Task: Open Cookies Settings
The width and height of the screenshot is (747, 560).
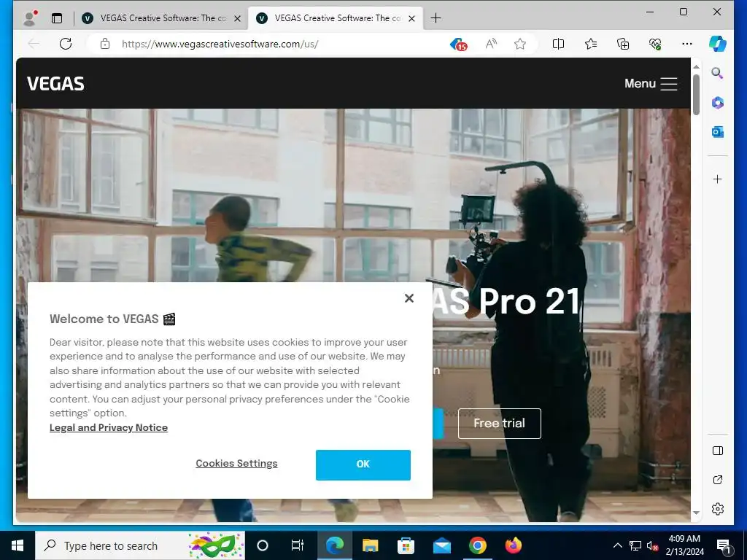Action: [236, 463]
